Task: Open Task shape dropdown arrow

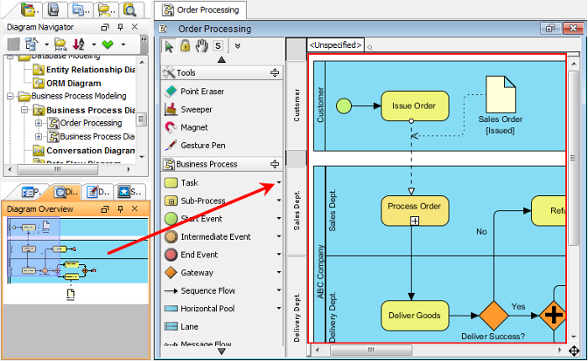Action: click(279, 182)
